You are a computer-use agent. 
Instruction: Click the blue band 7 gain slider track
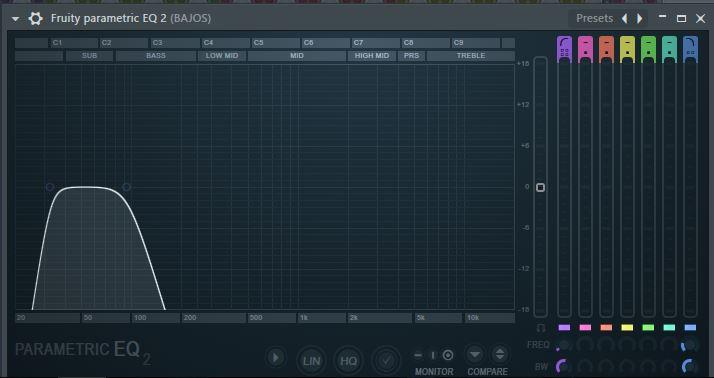coord(690,189)
